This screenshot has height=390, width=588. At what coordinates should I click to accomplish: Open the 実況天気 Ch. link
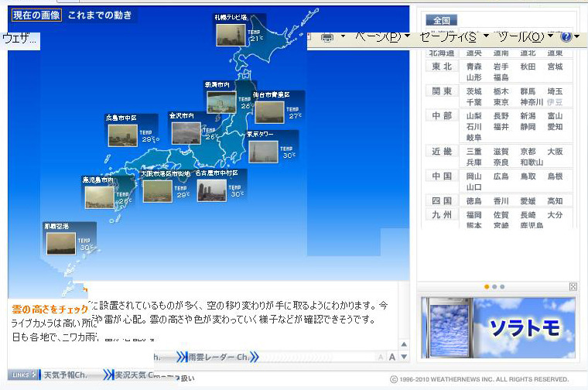pyautogui.click(x=135, y=375)
